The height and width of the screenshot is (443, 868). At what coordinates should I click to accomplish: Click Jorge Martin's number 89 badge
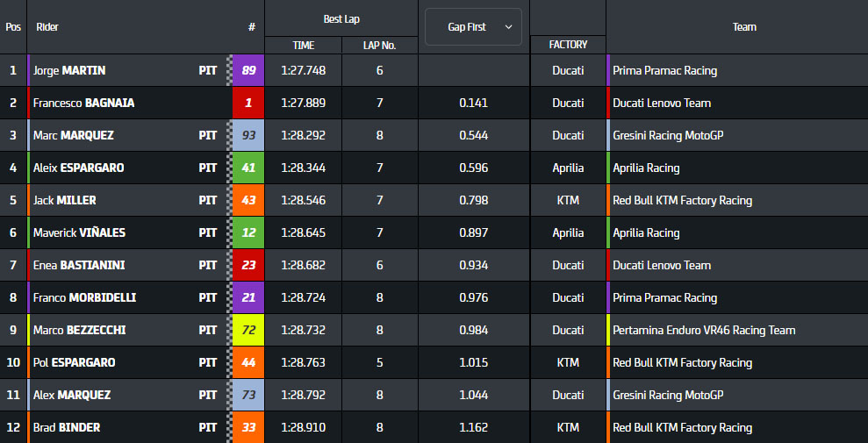248,70
